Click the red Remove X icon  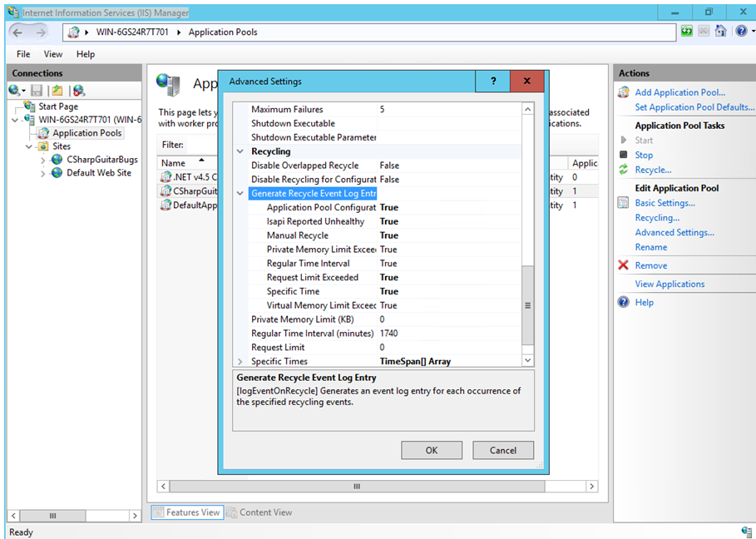[x=624, y=265]
